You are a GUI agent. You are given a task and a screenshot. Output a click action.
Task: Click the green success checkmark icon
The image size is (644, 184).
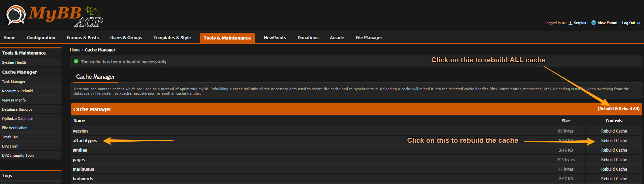(x=76, y=61)
